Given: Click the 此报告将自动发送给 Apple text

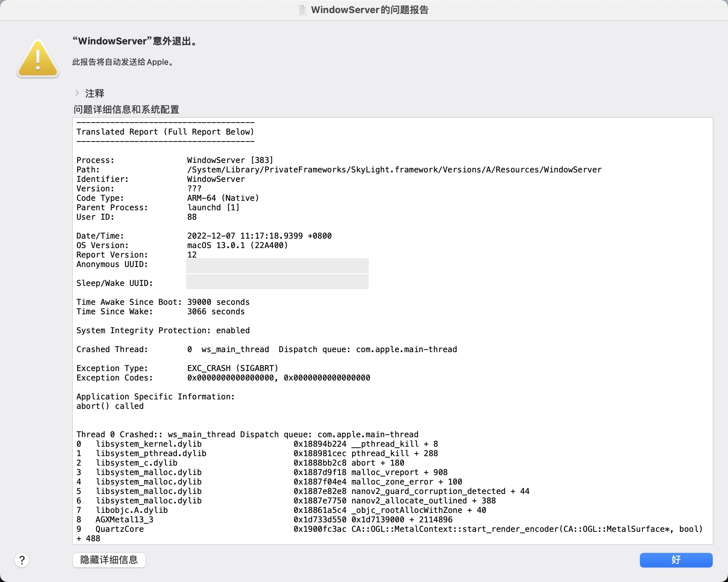Looking at the screenshot, I should pyautogui.click(x=123, y=62).
